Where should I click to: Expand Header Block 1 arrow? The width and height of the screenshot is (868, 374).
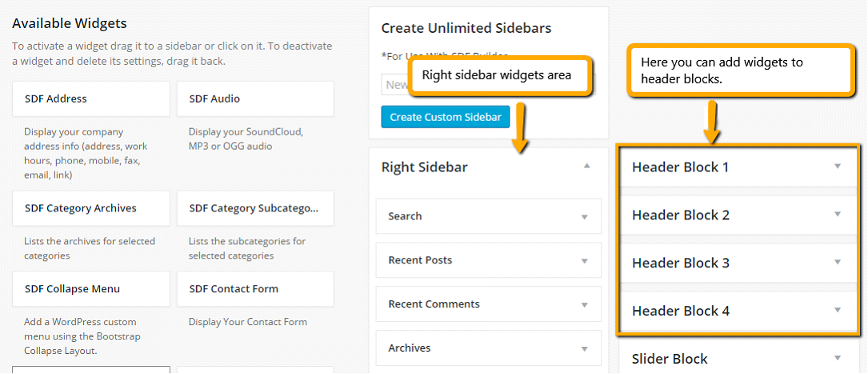pyautogui.click(x=838, y=166)
